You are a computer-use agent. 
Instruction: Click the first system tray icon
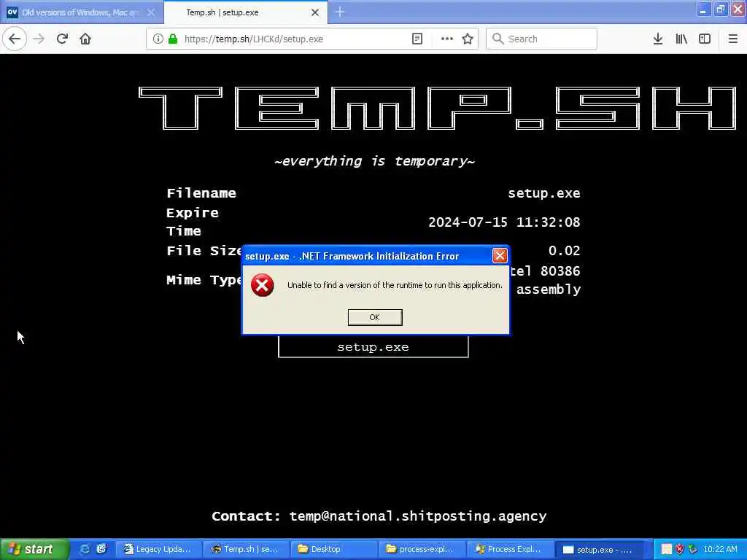(666, 550)
